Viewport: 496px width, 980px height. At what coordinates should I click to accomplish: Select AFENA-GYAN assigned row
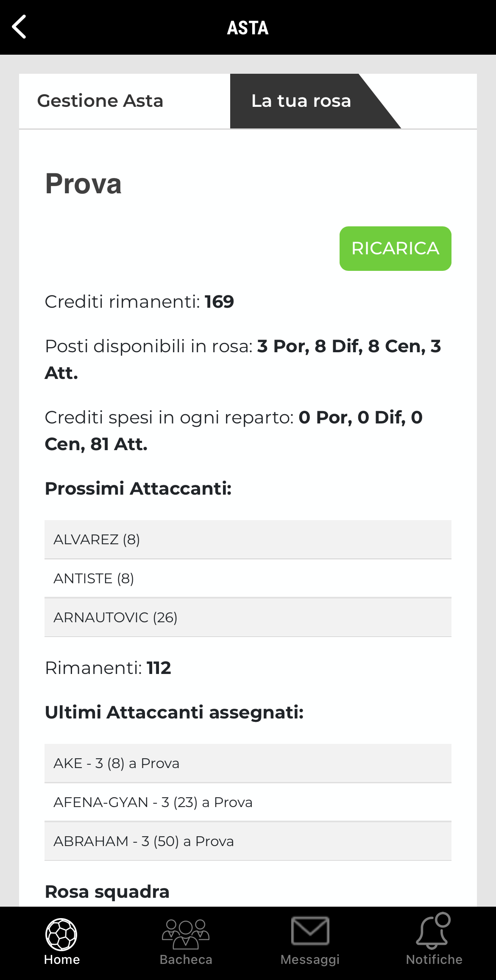[248, 802]
